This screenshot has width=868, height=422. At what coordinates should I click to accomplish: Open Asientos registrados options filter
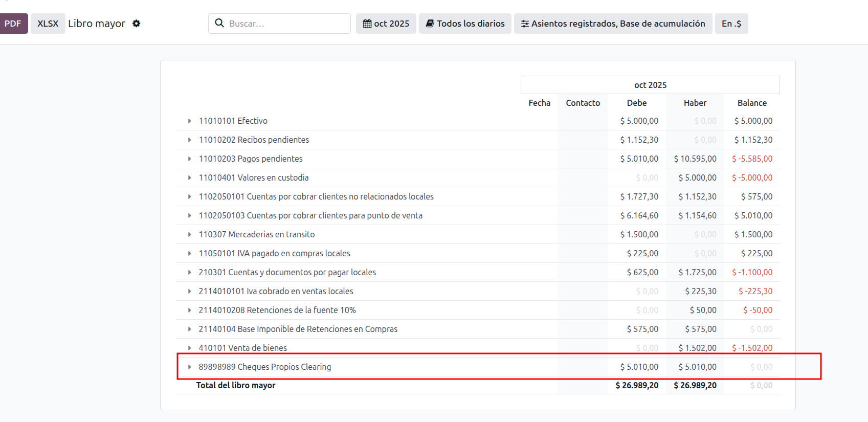point(613,24)
